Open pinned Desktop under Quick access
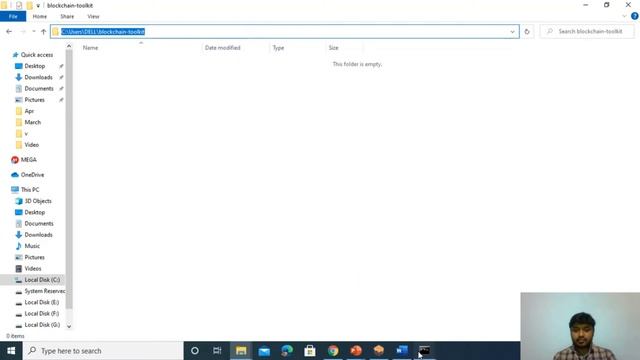 (x=35, y=66)
